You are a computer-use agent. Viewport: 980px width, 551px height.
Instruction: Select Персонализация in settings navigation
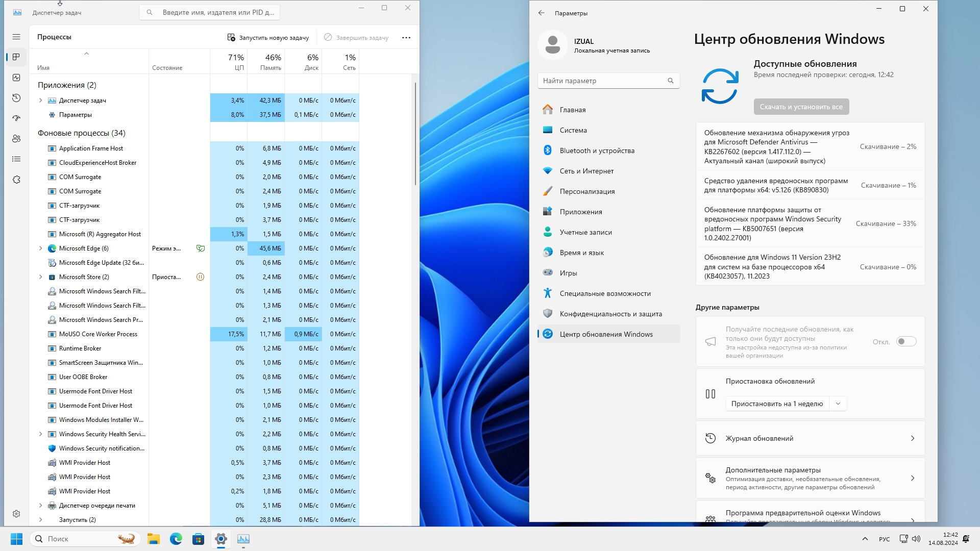click(x=587, y=191)
